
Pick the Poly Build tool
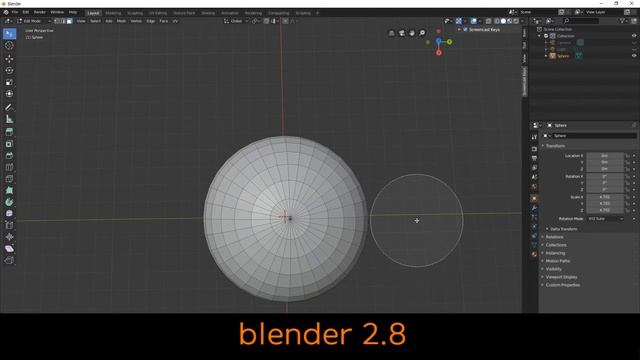(x=9, y=191)
